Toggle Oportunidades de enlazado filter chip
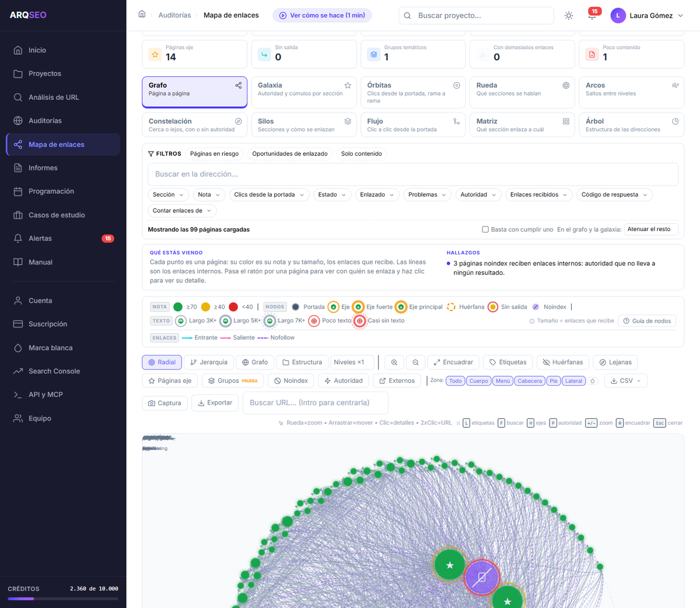 click(290, 154)
